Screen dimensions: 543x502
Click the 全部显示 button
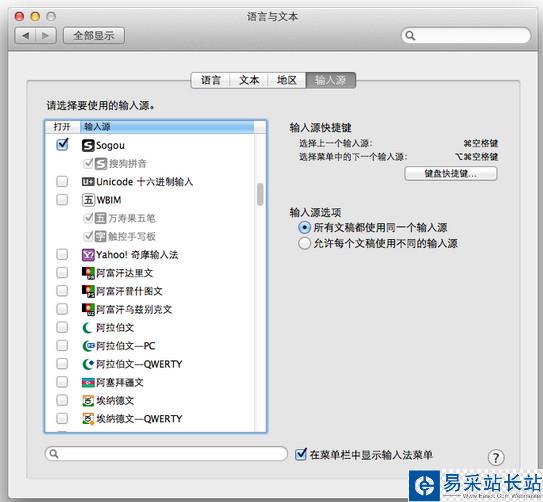pyautogui.click(x=94, y=35)
